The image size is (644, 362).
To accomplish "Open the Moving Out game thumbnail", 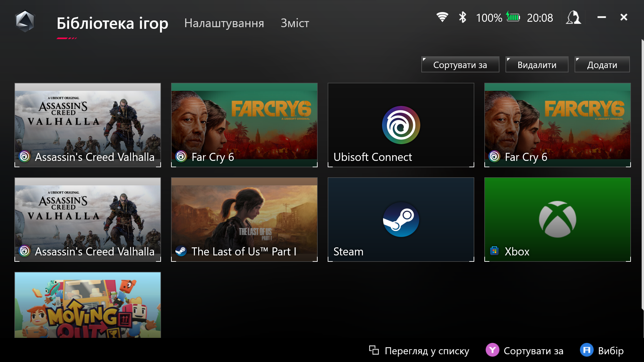I will pos(88,305).
